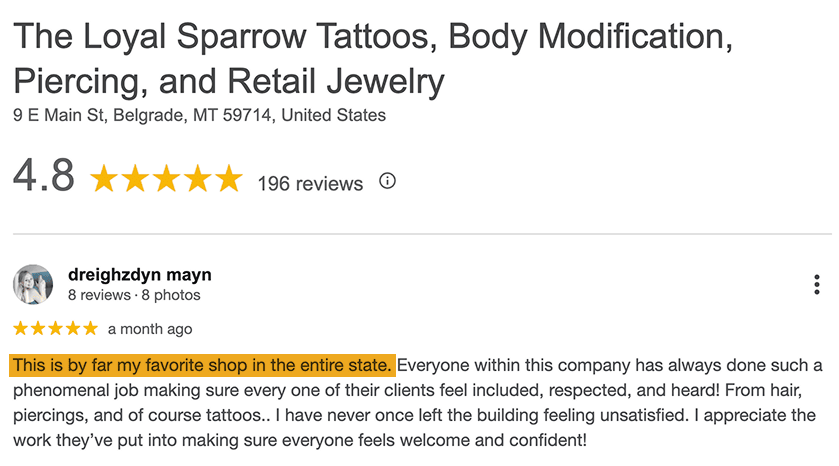Click the middle star in dreighzdyn's review rating
Screen dimensions: 839x466
pyautogui.click(x=55, y=328)
